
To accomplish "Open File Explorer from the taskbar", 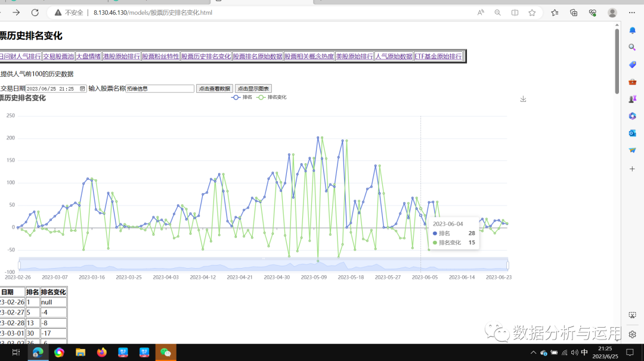I will (80, 353).
